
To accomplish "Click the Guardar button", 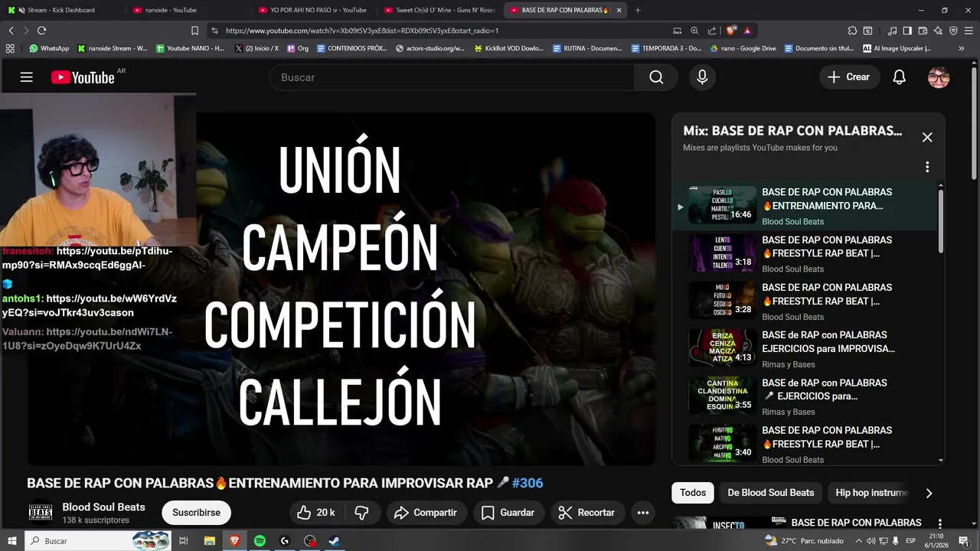I will pyautogui.click(x=508, y=513).
